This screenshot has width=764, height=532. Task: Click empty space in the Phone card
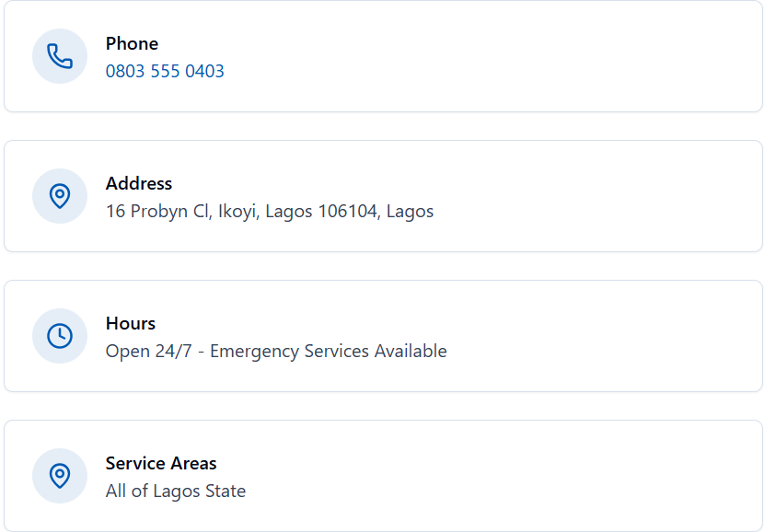point(487,56)
